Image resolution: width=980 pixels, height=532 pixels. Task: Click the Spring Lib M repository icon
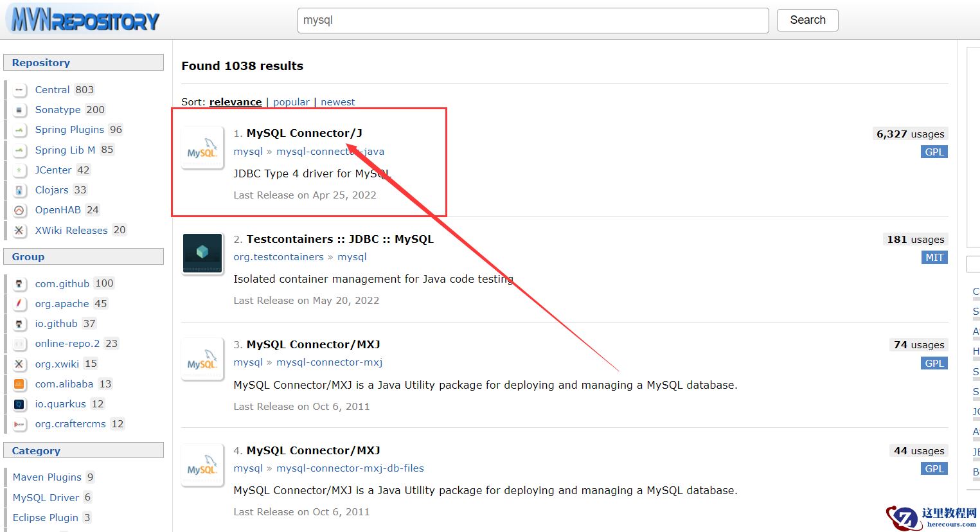pos(19,150)
